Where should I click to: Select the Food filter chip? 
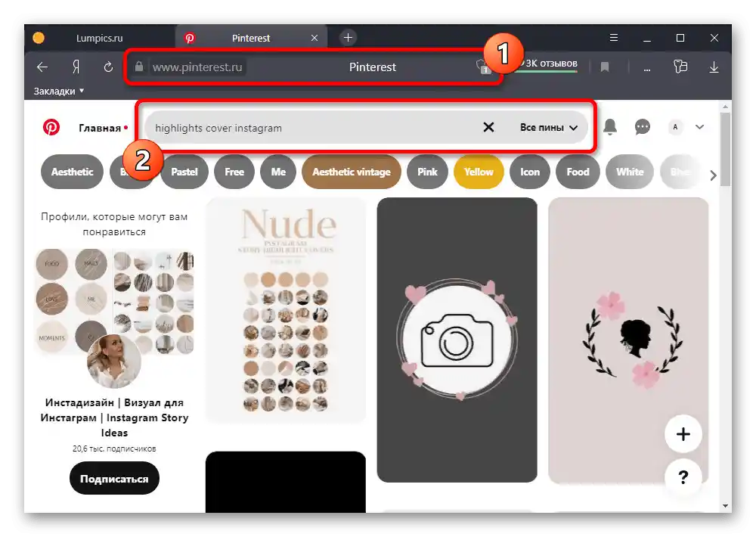click(578, 172)
